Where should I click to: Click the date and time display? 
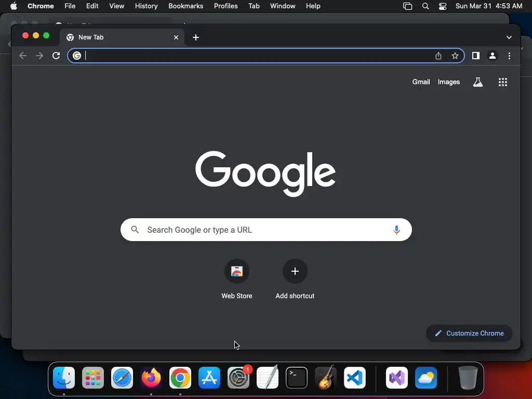coord(488,6)
